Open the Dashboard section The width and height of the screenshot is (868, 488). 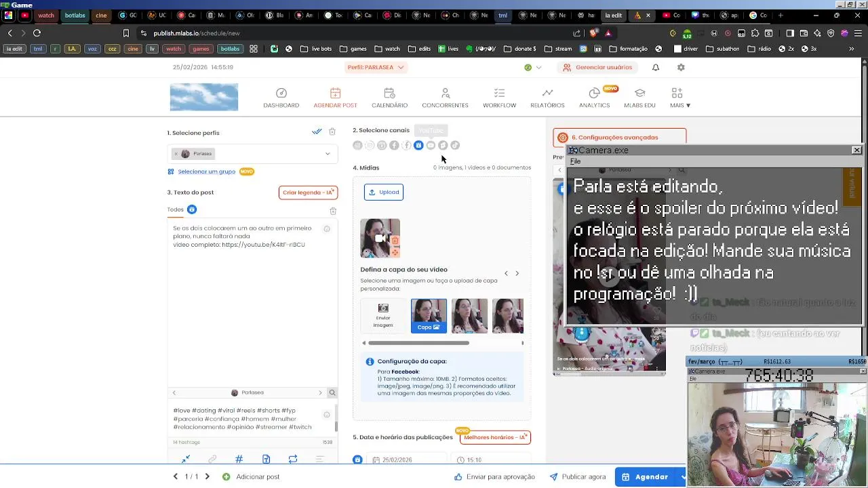[x=281, y=98]
